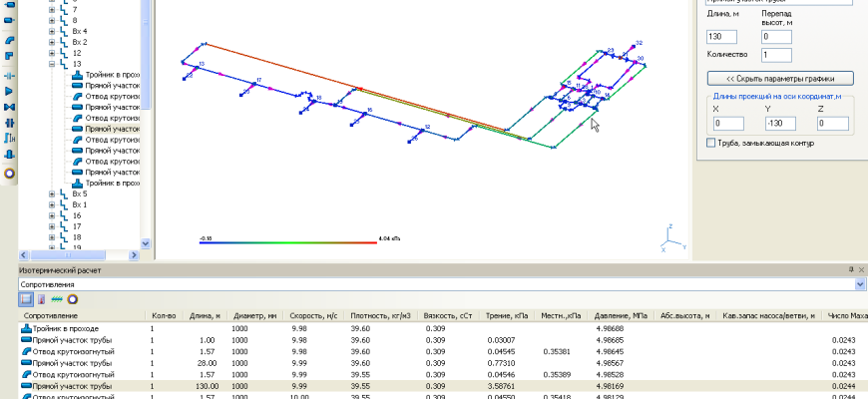The width and height of the screenshot is (868, 399).
Task: Click 'Скрыть параметры графики' button
Action: [779, 78]
